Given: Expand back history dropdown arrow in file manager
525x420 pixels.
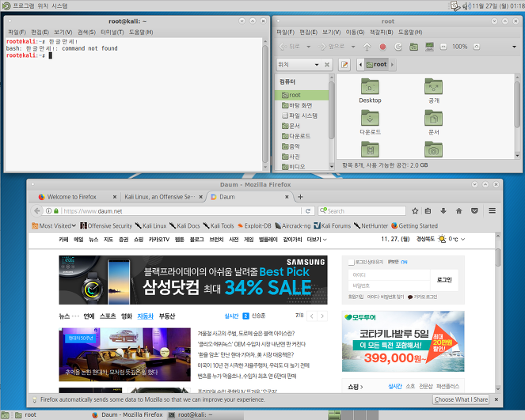Looking at the screenshot, I should pyautogui.click(x=308, y=47).
